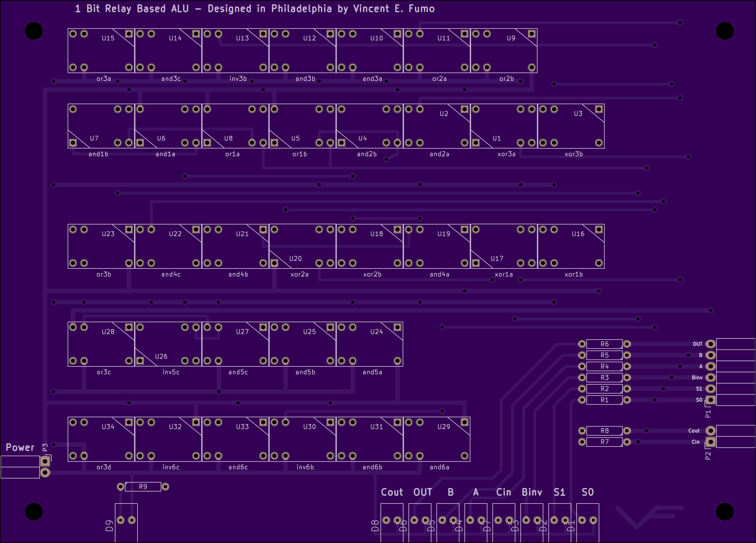
Task: Click the Binv pad on connector P1
Action: [711, 378]
